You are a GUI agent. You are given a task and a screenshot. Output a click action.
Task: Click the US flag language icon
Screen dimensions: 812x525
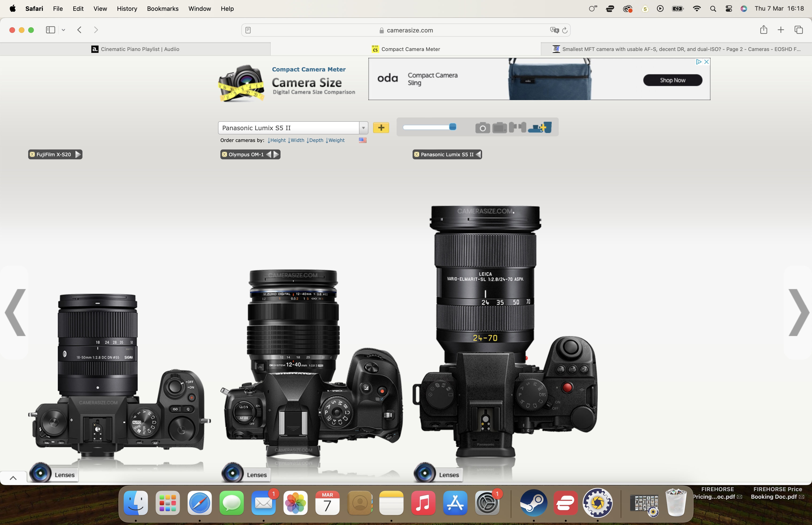(363, 140)
